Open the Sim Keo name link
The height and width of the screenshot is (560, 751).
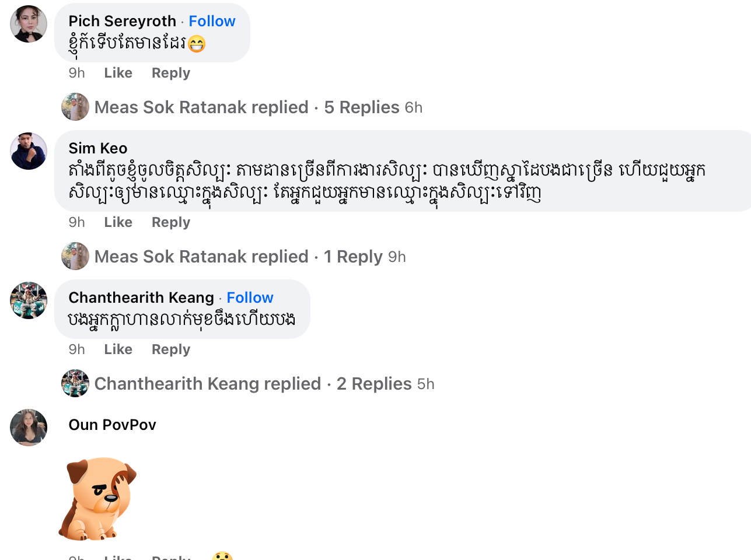[x=97, y=148]
